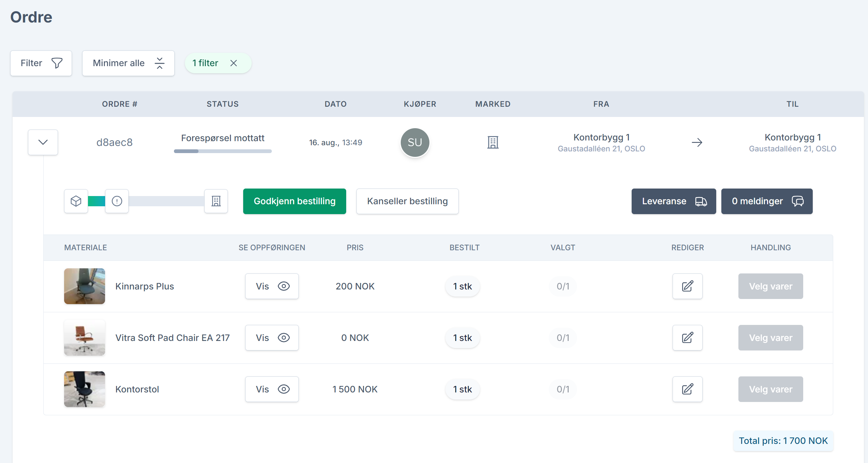The height and width of the screenshot is (463, 868).
Task: Open the Filter button
Action: (x=41, y=63)
